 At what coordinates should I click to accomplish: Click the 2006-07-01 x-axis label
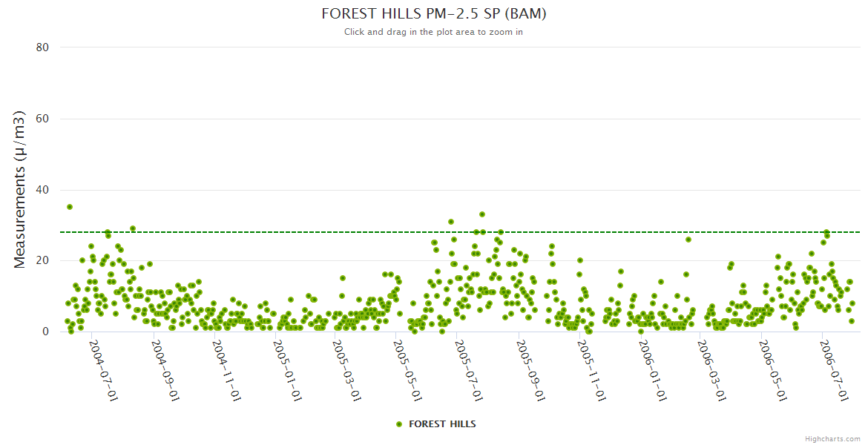pos(834,370)
